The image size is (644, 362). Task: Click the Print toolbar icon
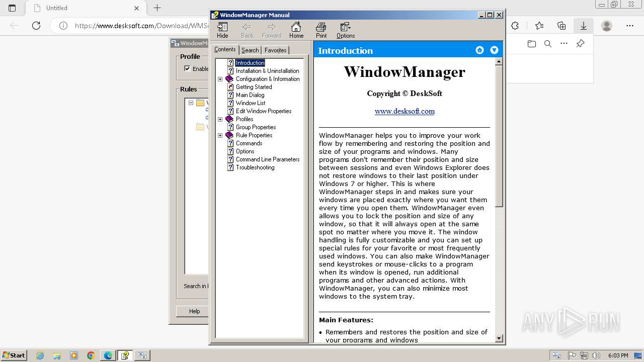321,30
